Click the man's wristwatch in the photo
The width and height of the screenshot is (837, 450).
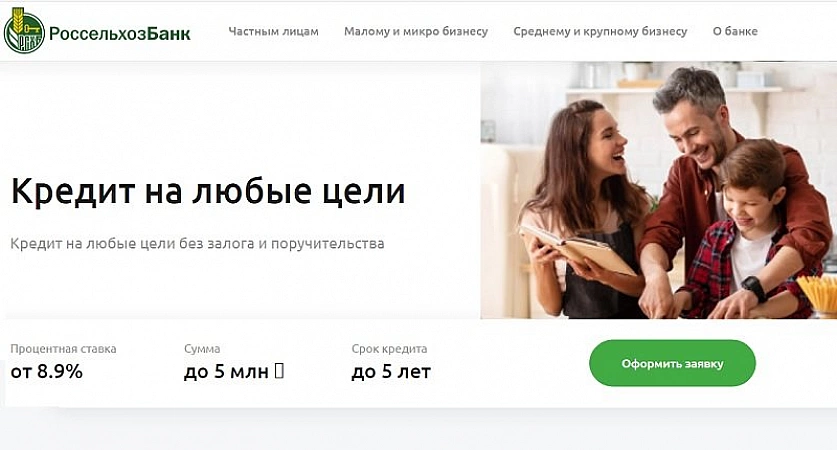(754, 289)
